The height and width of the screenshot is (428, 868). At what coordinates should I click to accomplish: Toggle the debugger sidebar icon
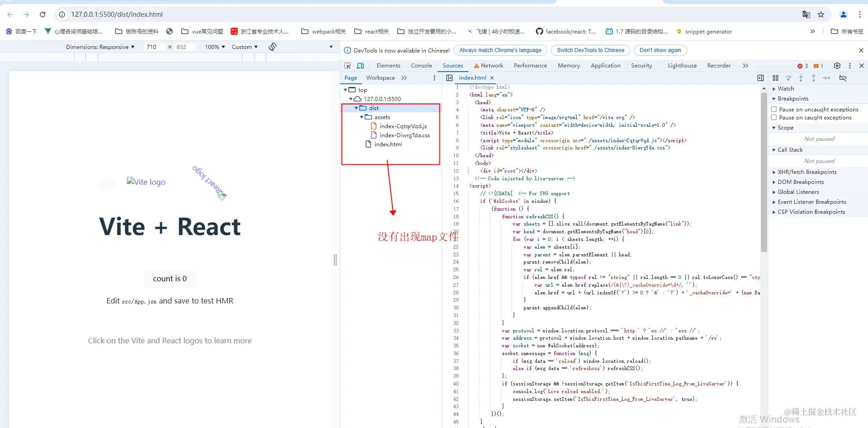(x=761, y=78)
